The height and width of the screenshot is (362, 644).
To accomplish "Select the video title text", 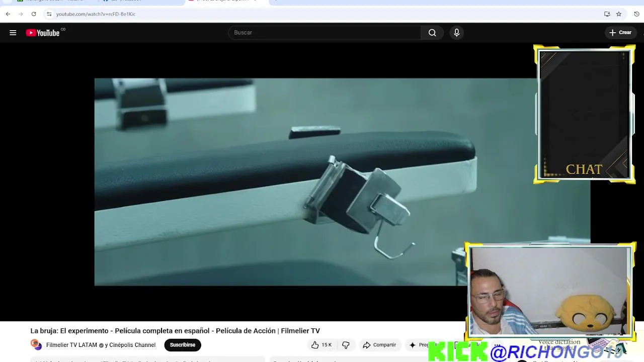I will pos(175,331).
